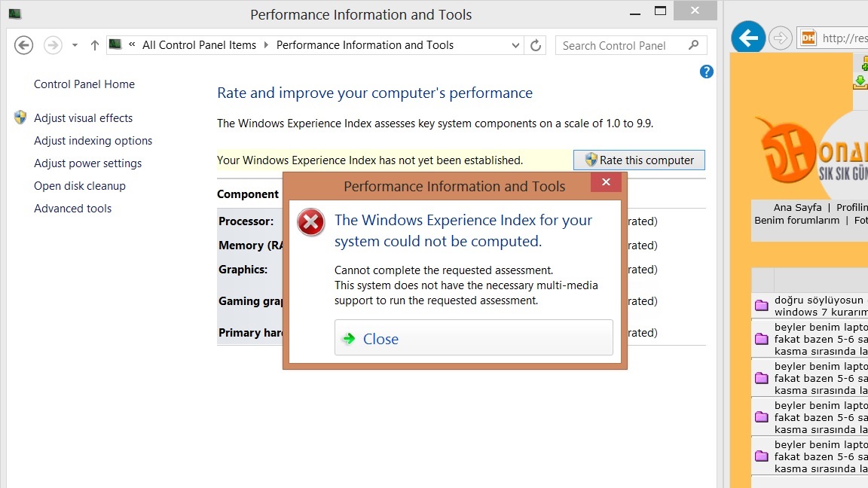The width and height of the screenshot is (868, 488).
Task: Open the doğru söylüyosun forum topic
Action: click(821, 306)
